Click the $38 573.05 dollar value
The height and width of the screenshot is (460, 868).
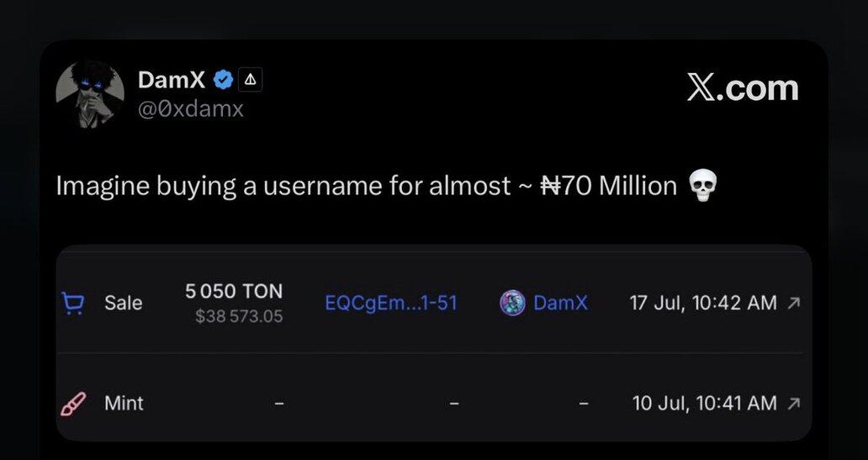239,317
